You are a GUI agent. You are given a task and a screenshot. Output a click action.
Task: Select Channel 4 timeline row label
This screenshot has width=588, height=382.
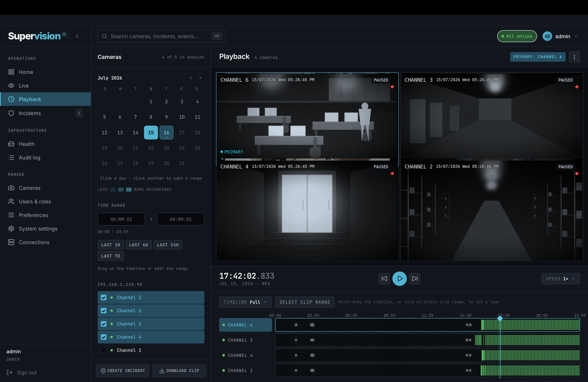(245, 356)
